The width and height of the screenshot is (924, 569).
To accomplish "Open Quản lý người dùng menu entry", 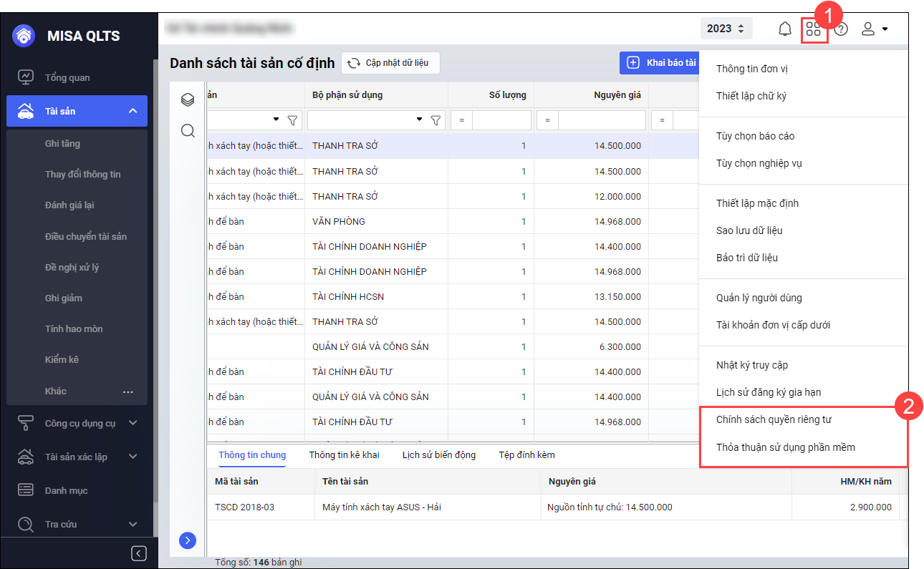I will click(x=759, y=298).
